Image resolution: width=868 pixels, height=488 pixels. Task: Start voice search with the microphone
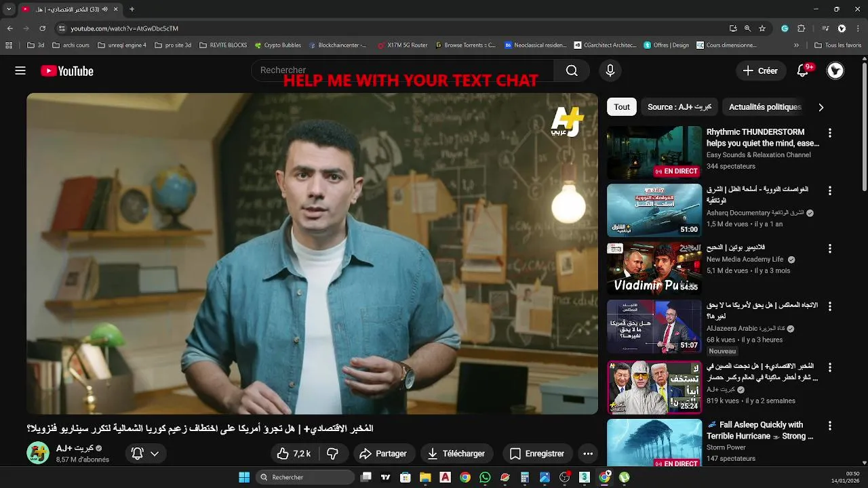[x=610, y=70]
